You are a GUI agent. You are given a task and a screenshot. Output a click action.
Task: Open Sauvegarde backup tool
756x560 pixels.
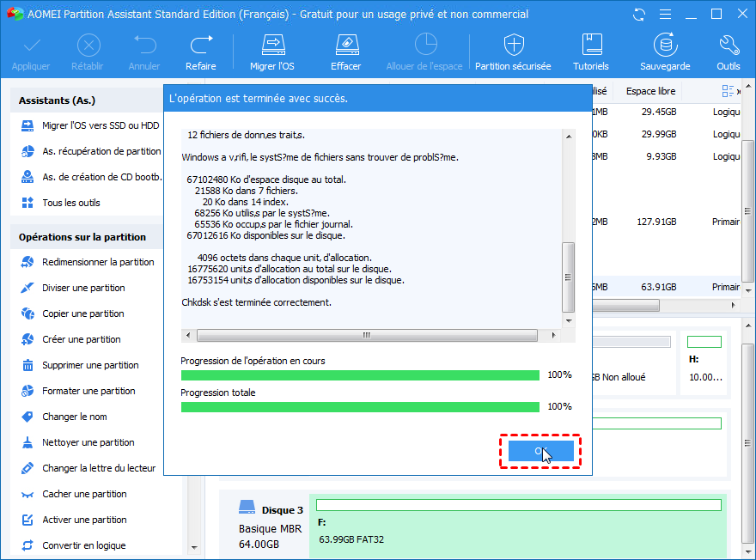tap(665, 52)
